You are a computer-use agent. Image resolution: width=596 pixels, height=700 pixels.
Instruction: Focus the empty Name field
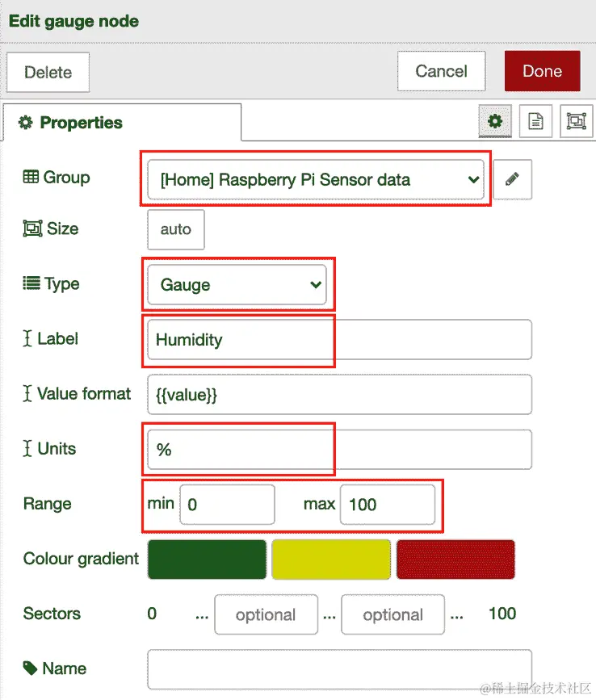pos(339,669)
